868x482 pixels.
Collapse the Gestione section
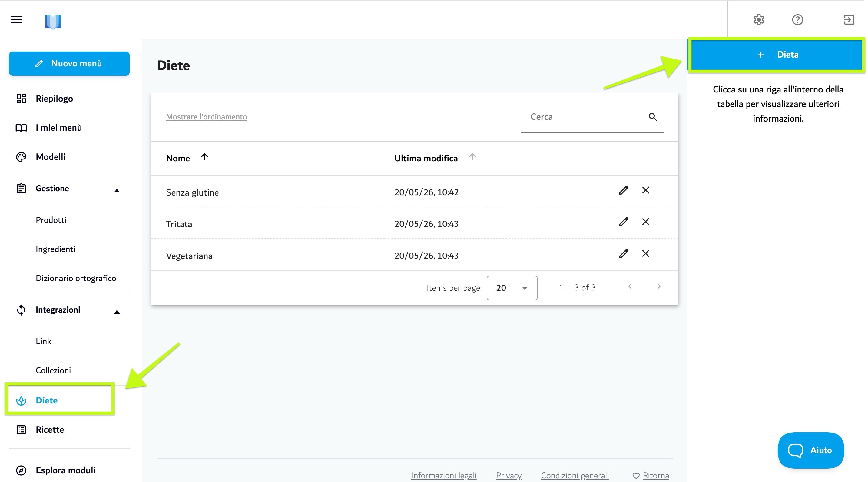click(117, 191)
